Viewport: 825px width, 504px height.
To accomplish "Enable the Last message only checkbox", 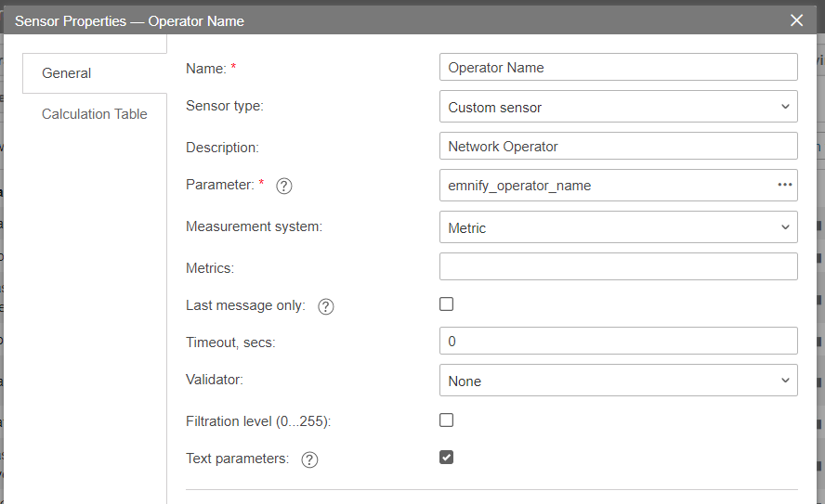I will click(446, 304).
